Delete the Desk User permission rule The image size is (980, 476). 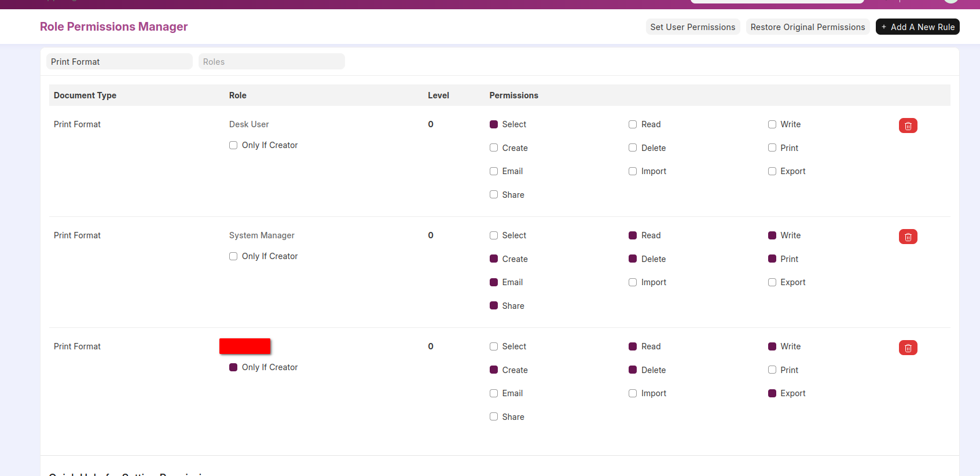pyautogui.click(x=908, y=126)
